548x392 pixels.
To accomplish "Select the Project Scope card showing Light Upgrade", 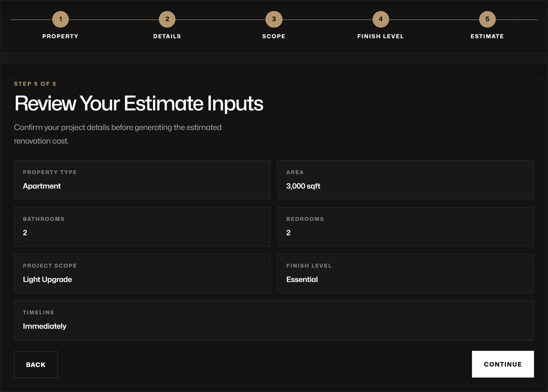I will (142, 274).
